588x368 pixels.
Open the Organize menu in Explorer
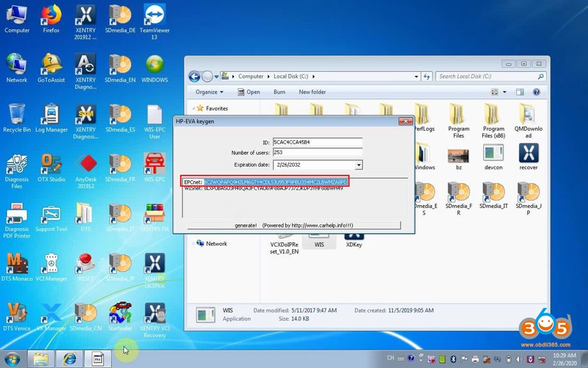coord(209,92)
